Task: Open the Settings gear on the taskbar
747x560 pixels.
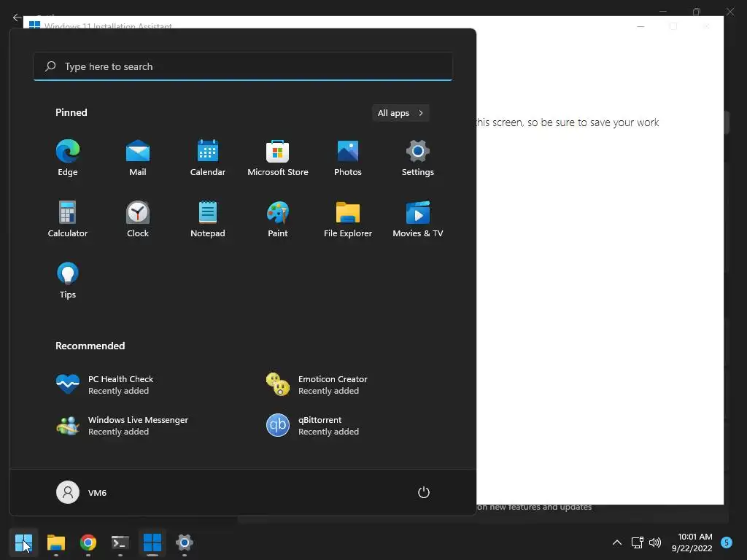Action: pos(185,542)
